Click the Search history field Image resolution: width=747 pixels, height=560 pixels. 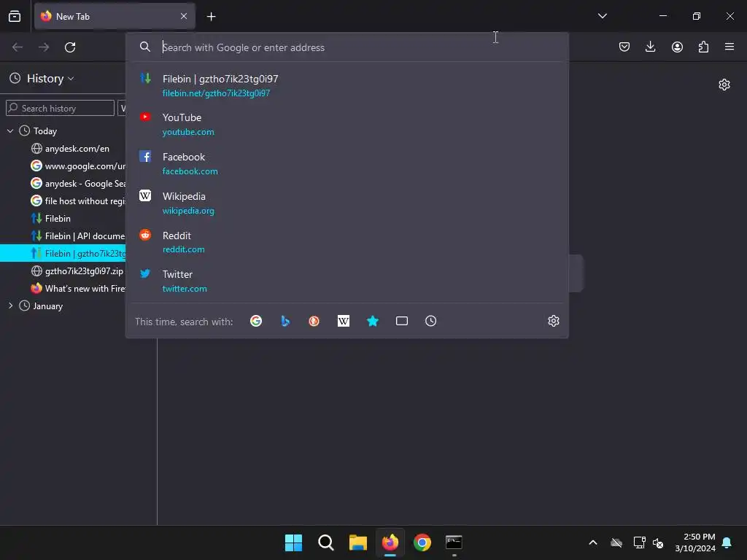(x=60, y=108)
